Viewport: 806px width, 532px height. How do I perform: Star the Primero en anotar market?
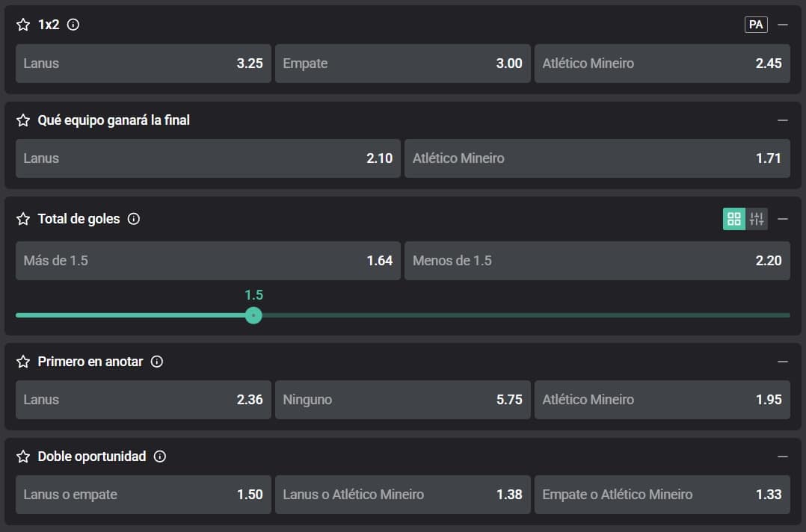tap(23, 362)
